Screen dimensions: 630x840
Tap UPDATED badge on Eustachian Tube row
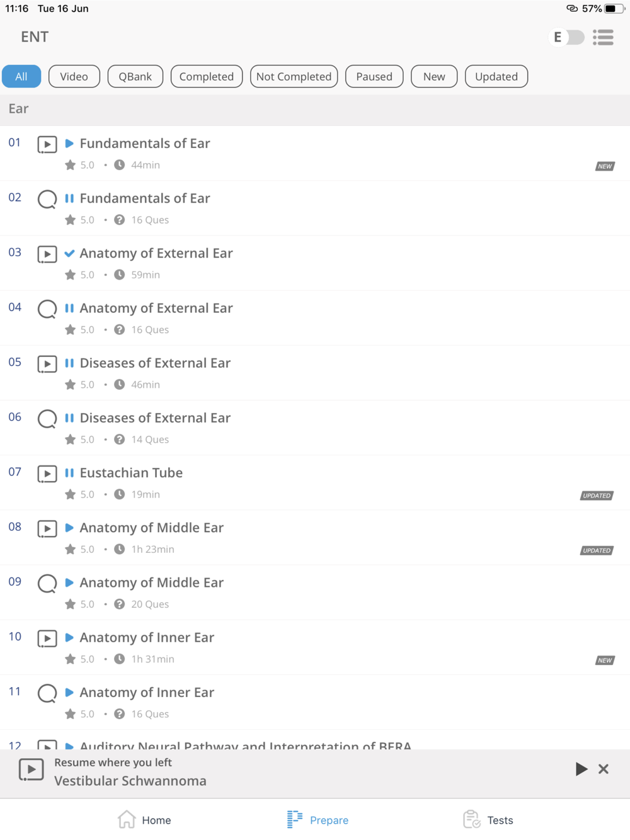pyautogui.click(x=597, y=496)
